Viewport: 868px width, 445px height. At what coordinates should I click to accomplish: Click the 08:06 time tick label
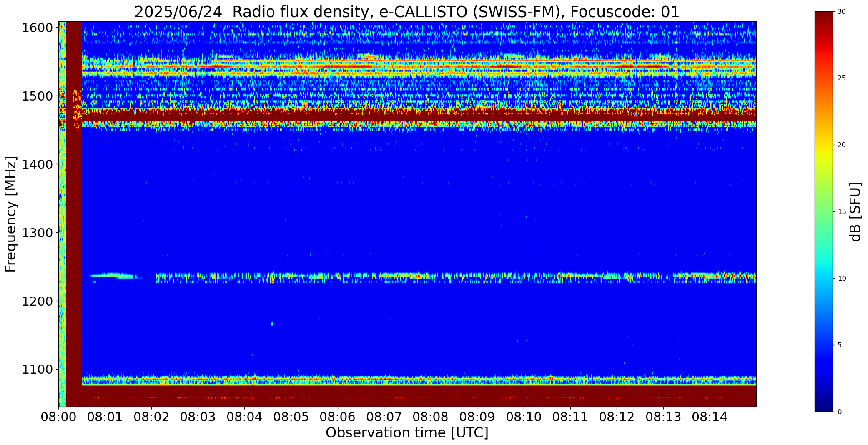pos(338,417)
